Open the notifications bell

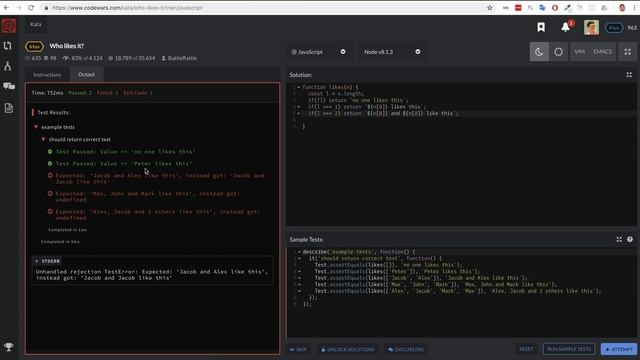point(565,27)
